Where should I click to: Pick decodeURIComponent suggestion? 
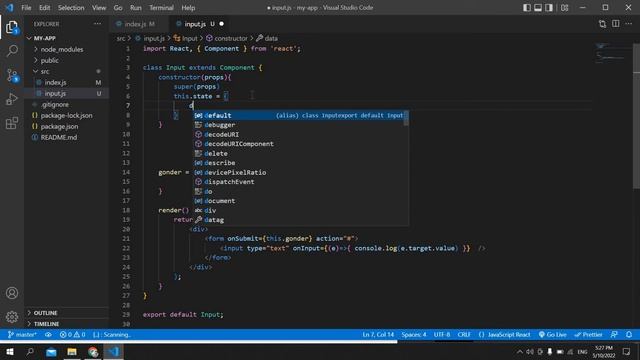point(298,144)
